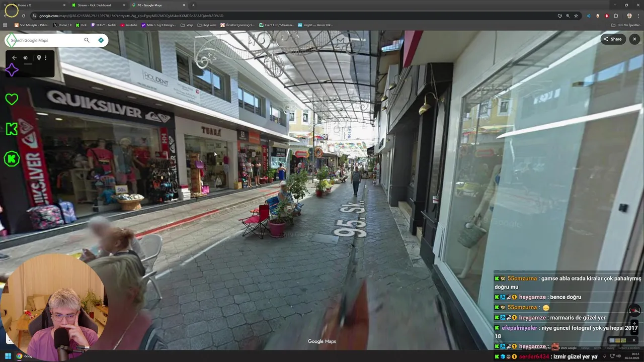Open the Kick bookmark
This screenshot has width=644, height=362.
[x=82, y=25]
